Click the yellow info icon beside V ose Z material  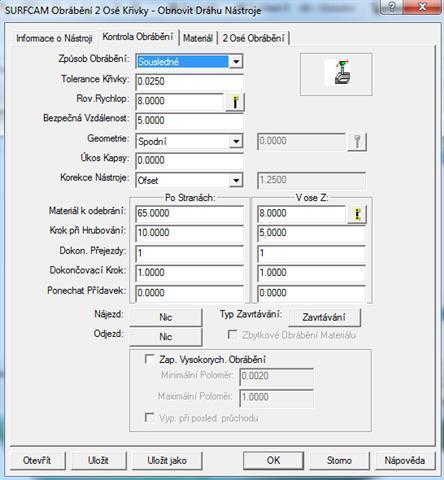357,214
